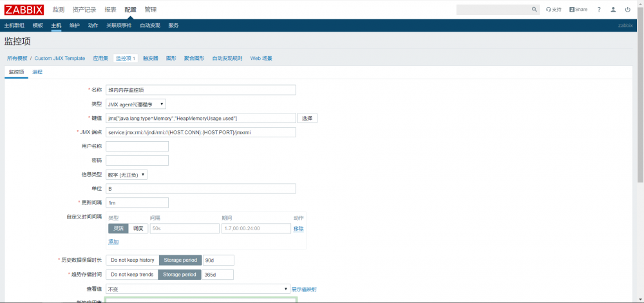Open the 监测 top menu
This screenshot has height=303, width=644.
59,10
